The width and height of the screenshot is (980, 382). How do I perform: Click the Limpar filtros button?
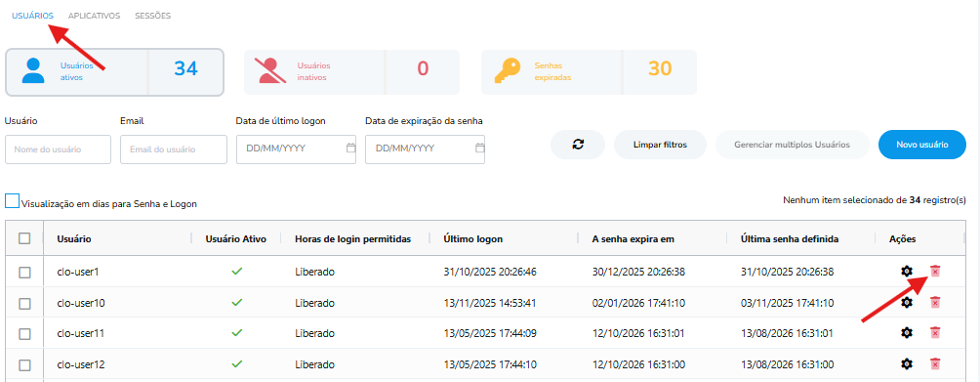(660, 145)
